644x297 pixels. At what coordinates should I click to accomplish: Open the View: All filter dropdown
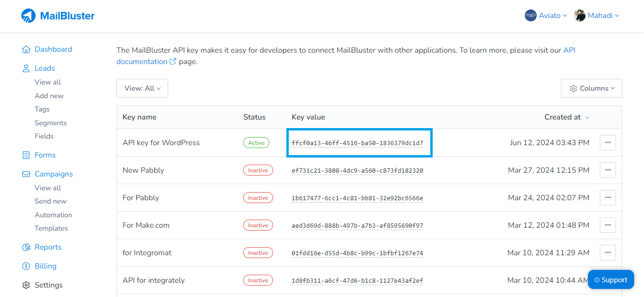coord(142,88)
